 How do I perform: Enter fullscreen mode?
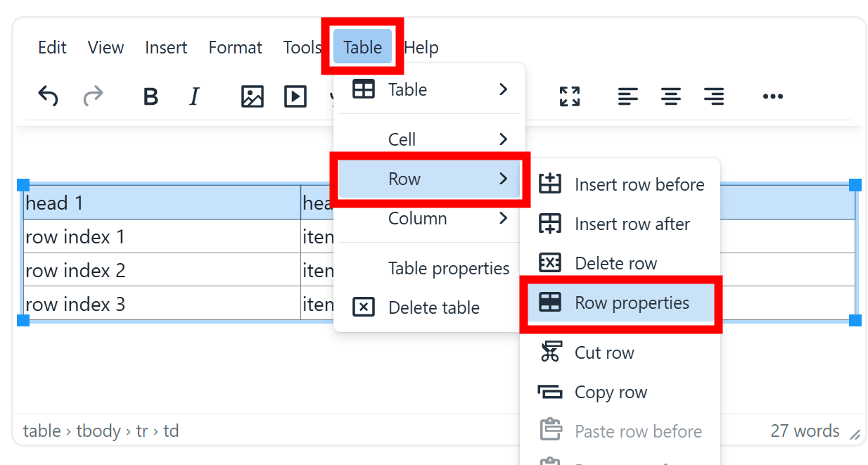point(569,96)
